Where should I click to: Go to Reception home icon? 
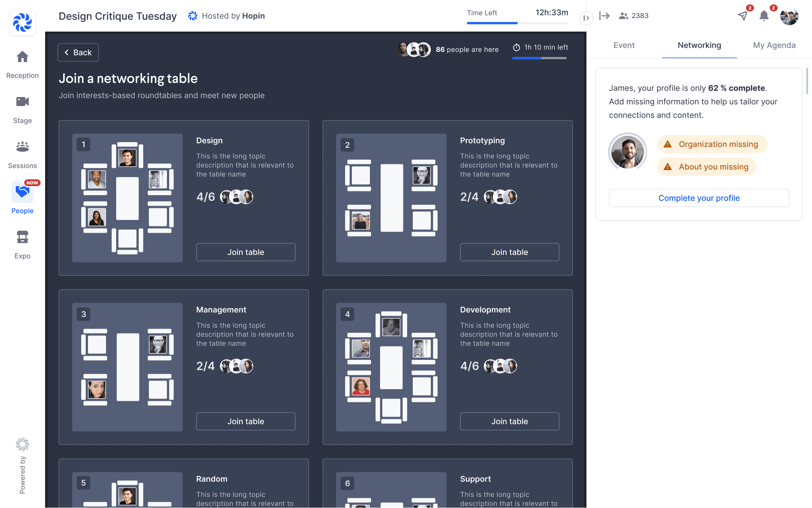pyautogui.click(x=23, y=57)
